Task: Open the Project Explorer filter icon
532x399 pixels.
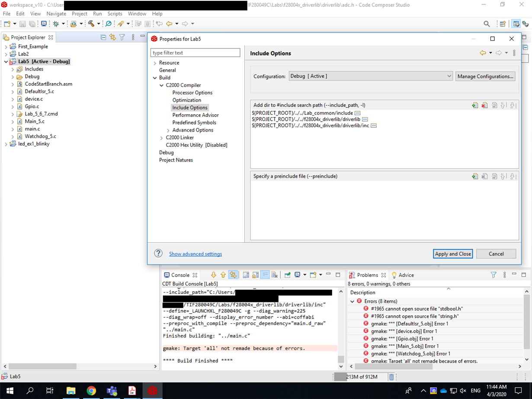Action: click(122, 37)
